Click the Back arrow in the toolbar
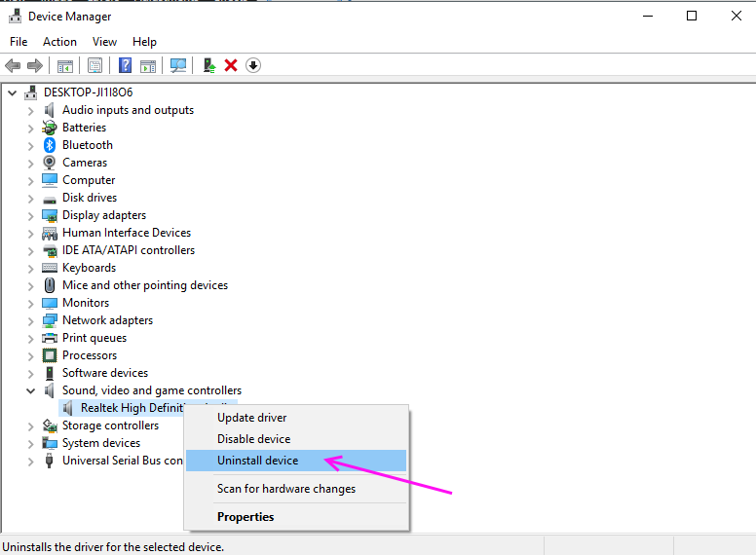 coord(13,65)
